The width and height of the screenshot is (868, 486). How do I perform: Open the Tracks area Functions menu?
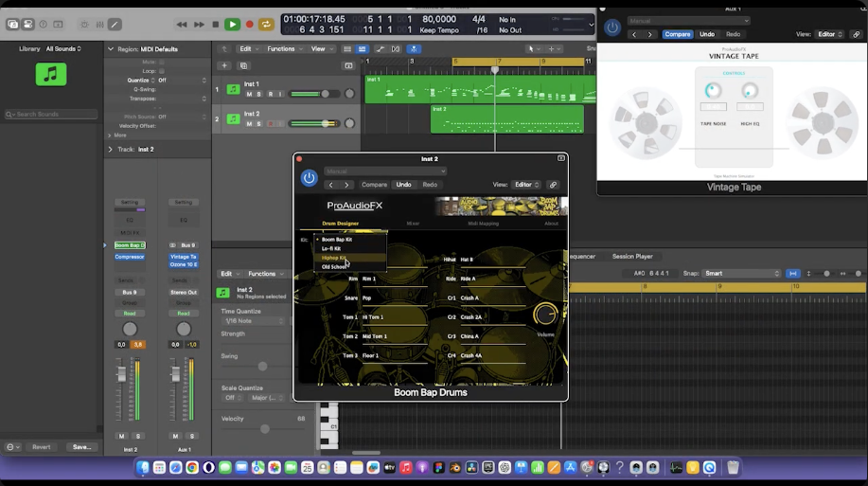pos(285,48)
